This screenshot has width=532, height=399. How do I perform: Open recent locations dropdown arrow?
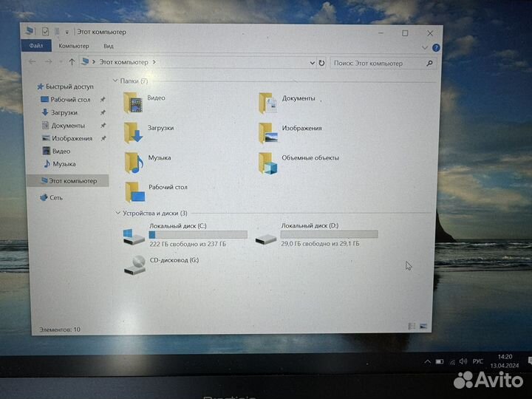pos(61,62)
